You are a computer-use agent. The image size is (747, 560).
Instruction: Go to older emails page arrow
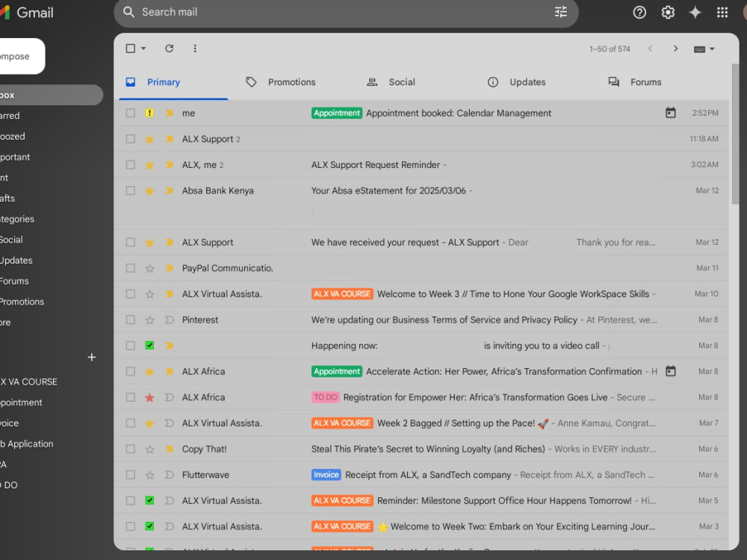[x=675, y=49]
